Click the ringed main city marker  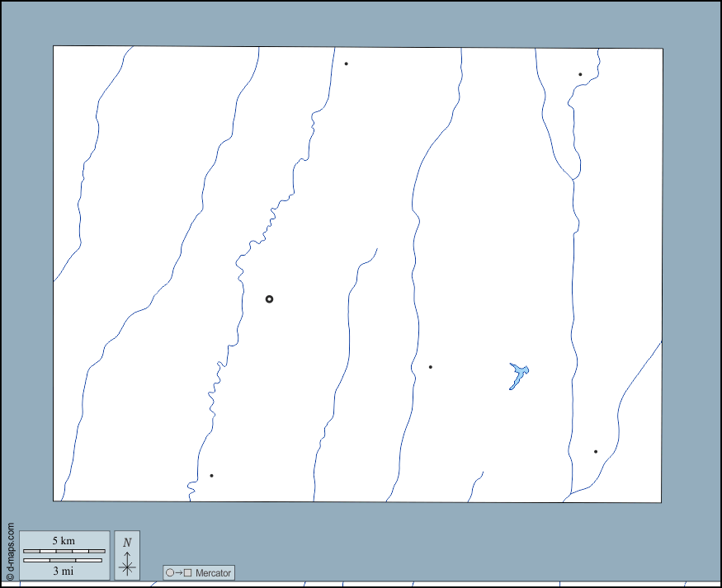click(x=269, y=299)
